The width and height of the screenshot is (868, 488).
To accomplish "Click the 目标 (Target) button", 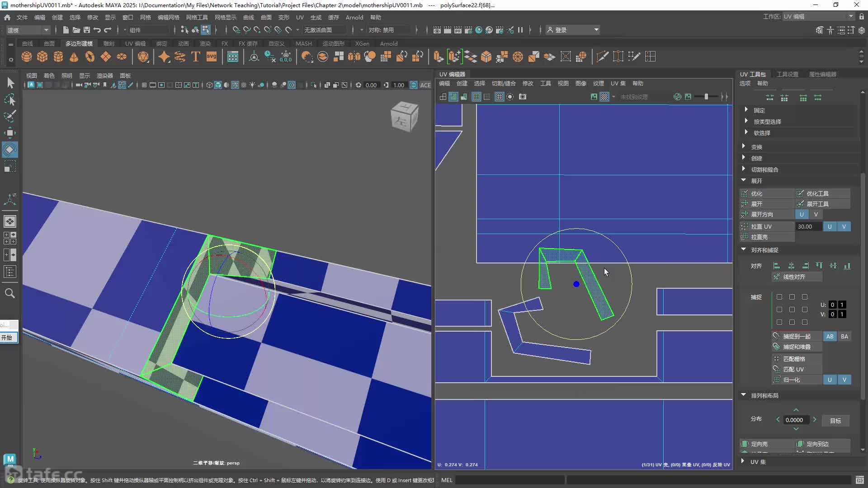I will click(835, 420).
